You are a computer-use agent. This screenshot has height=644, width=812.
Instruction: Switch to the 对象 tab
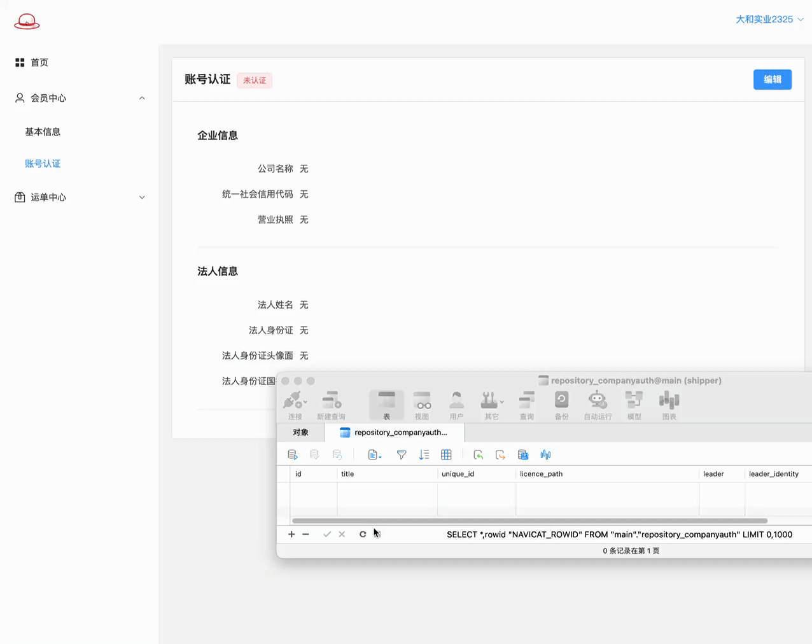(300, 433)
